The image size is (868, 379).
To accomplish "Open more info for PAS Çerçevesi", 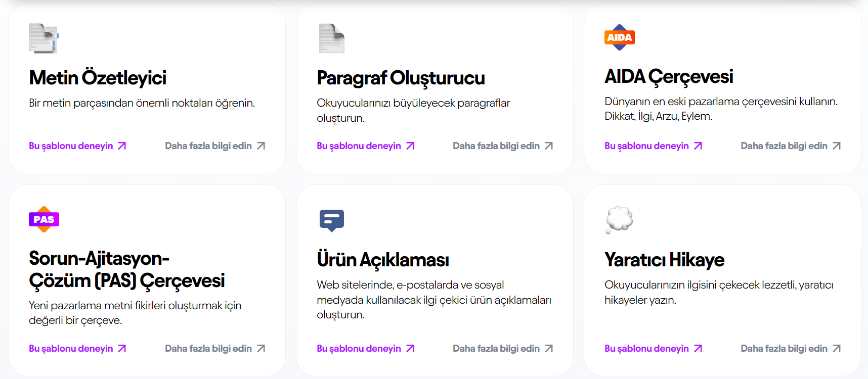I will (215, 349).
